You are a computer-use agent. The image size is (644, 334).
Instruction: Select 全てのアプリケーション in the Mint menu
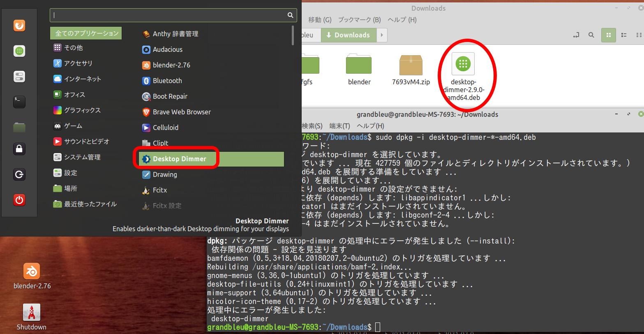tap(86, 33)
